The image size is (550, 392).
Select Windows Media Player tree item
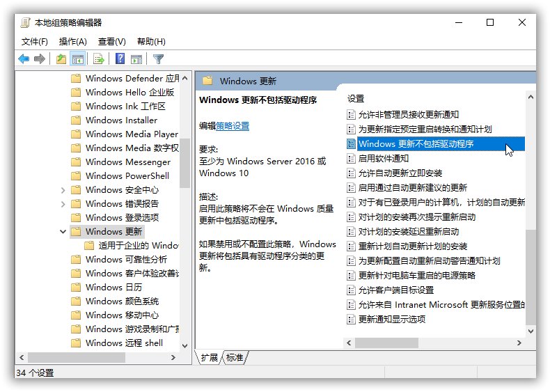(132, 134)
